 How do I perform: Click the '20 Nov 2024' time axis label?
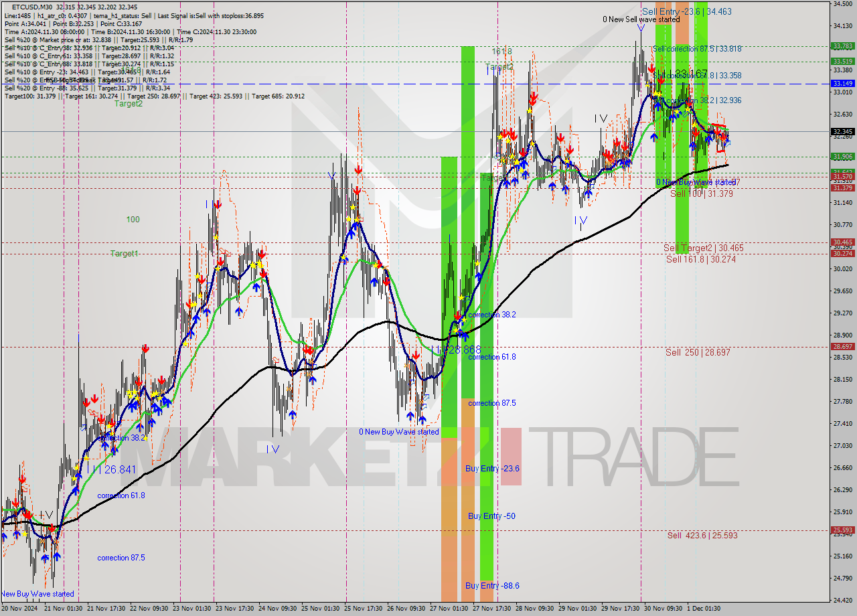coord(19,609)
